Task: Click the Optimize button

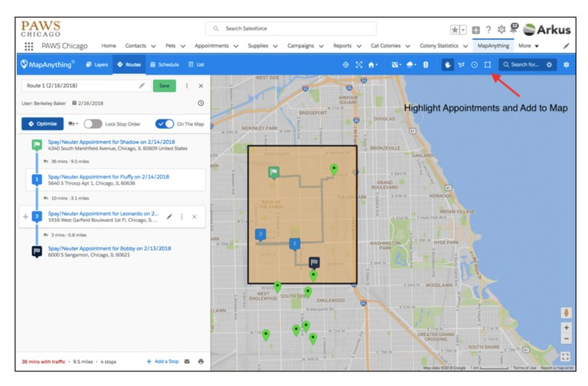Action: [x=42, y=124]
